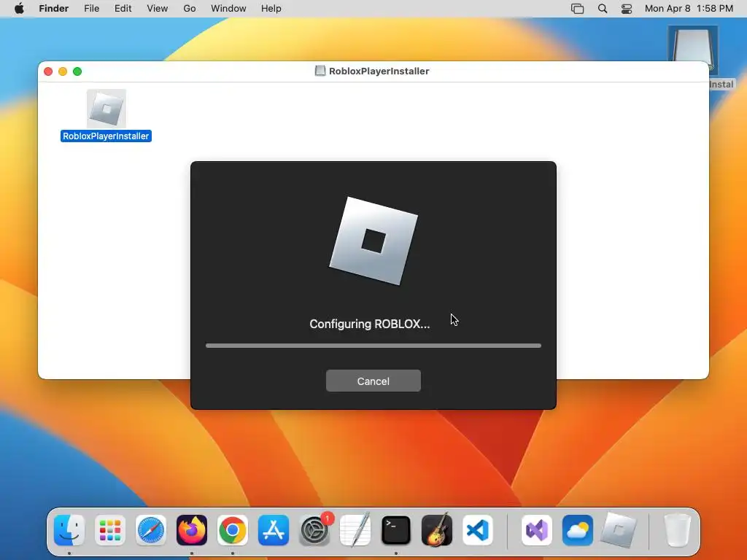This screenshot has height=560, width=747.
Task: Open Spotlight search in menu bar
Action: tap(602, 9)
